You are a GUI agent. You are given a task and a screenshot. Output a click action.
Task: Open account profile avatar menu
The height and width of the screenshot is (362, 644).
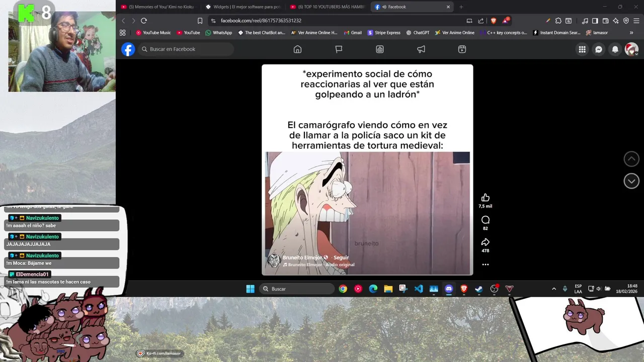[631, 49]
